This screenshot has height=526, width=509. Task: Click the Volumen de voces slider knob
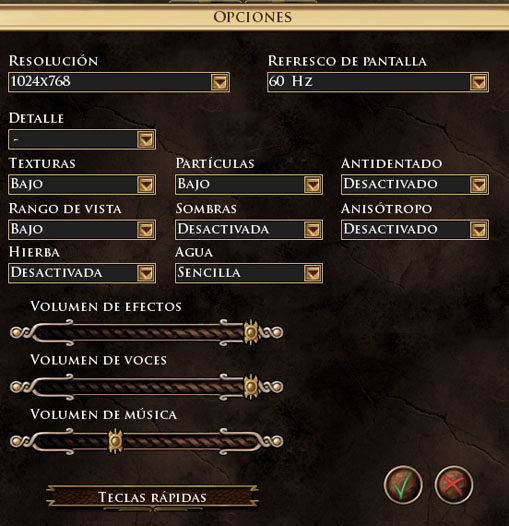pos(251,386)
